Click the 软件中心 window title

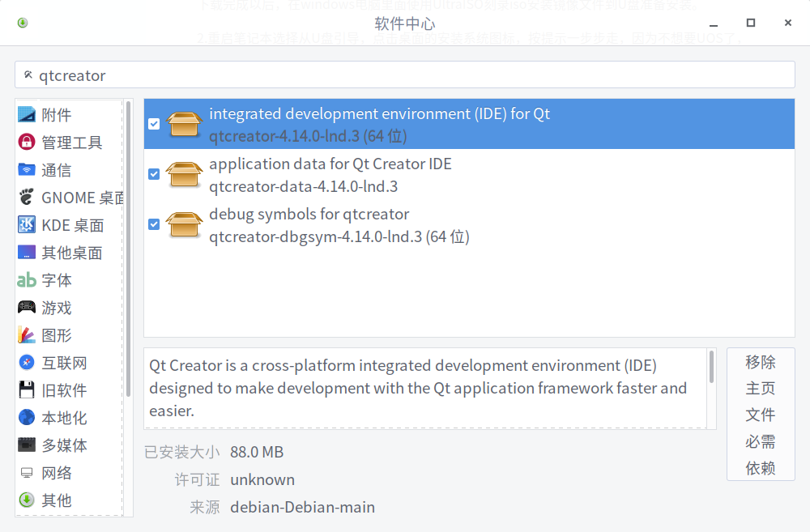coord(404,23)
